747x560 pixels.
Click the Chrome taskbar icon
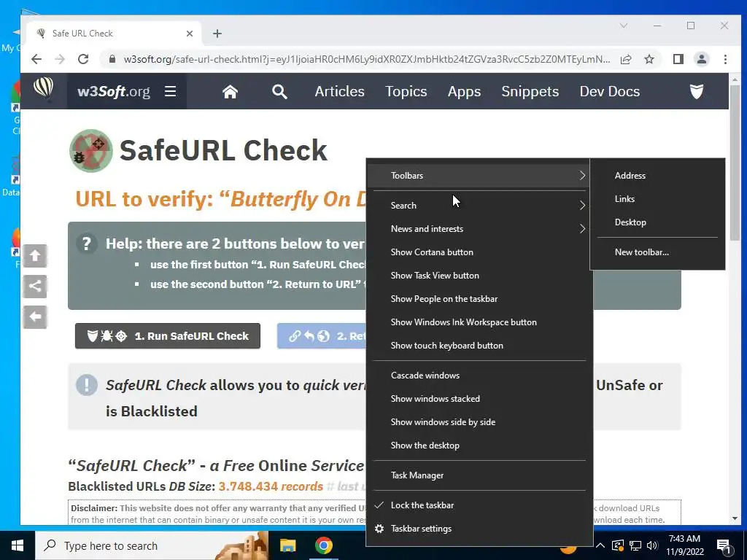click(323, 545)
